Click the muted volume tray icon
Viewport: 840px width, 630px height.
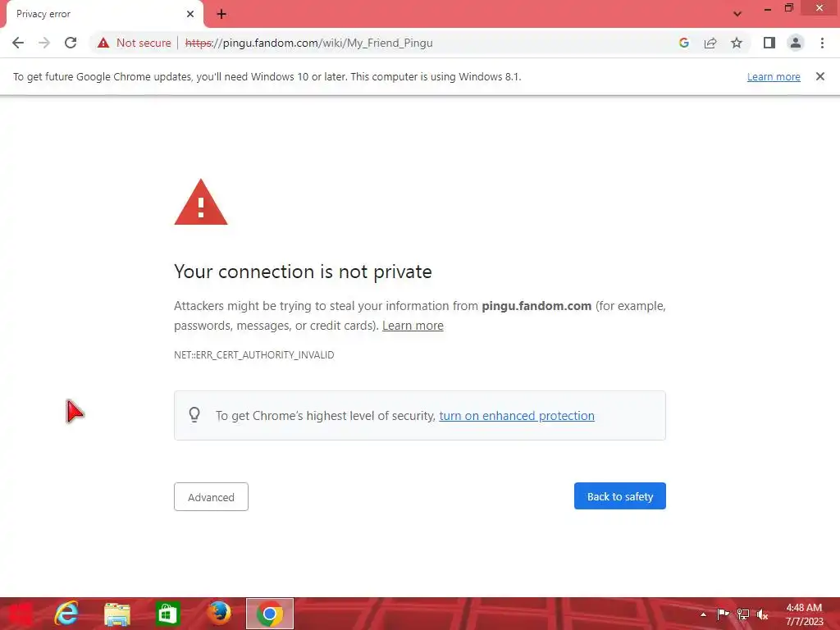pos(762,614)
